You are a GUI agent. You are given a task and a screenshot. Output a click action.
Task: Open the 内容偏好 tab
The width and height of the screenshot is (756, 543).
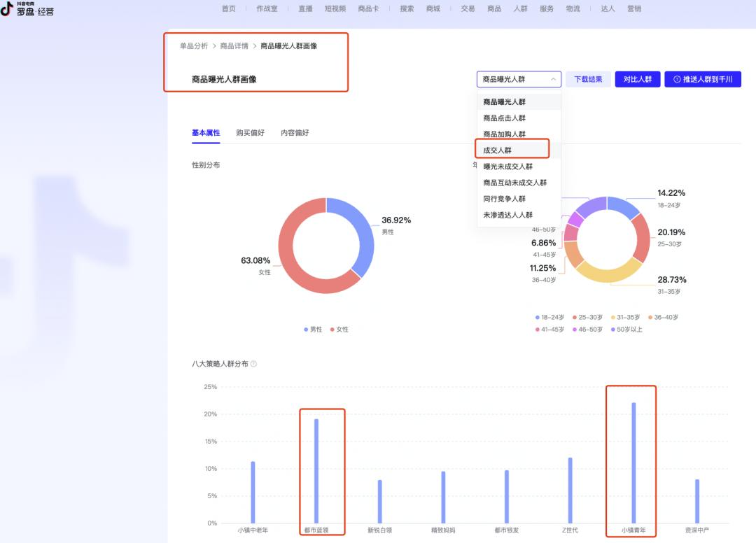(x=295, y=133)
